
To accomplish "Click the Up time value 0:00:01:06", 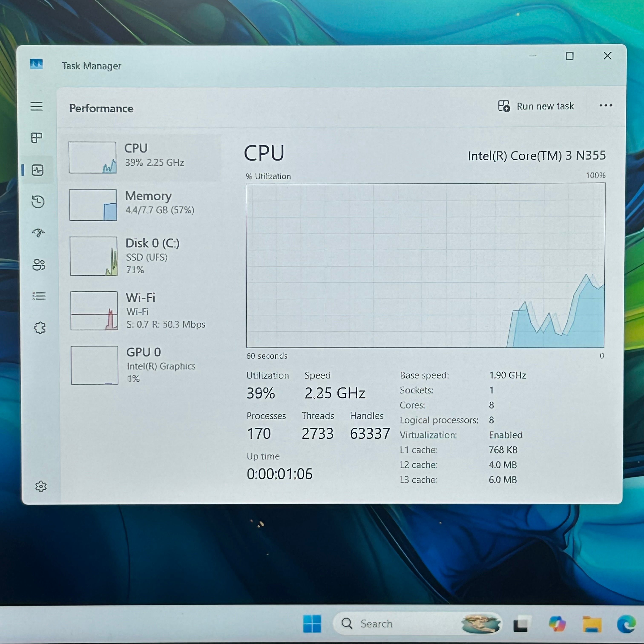I will click(280, 474).
